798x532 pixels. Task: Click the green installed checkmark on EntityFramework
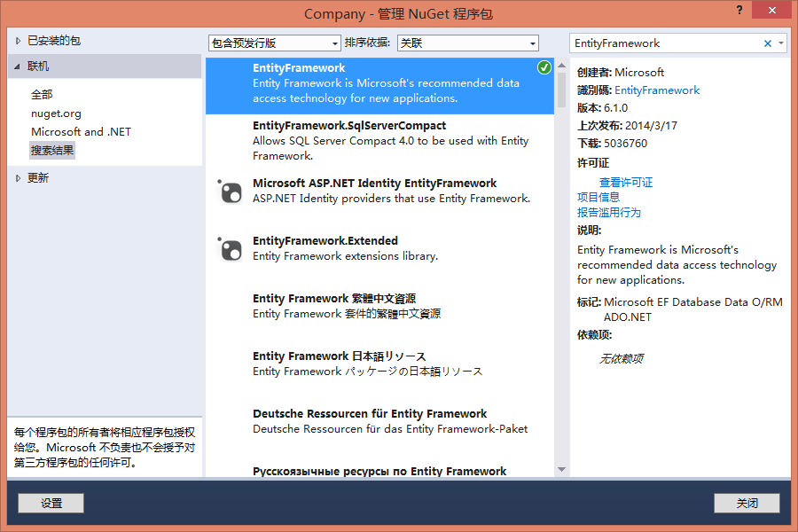[x=544, y=67]
